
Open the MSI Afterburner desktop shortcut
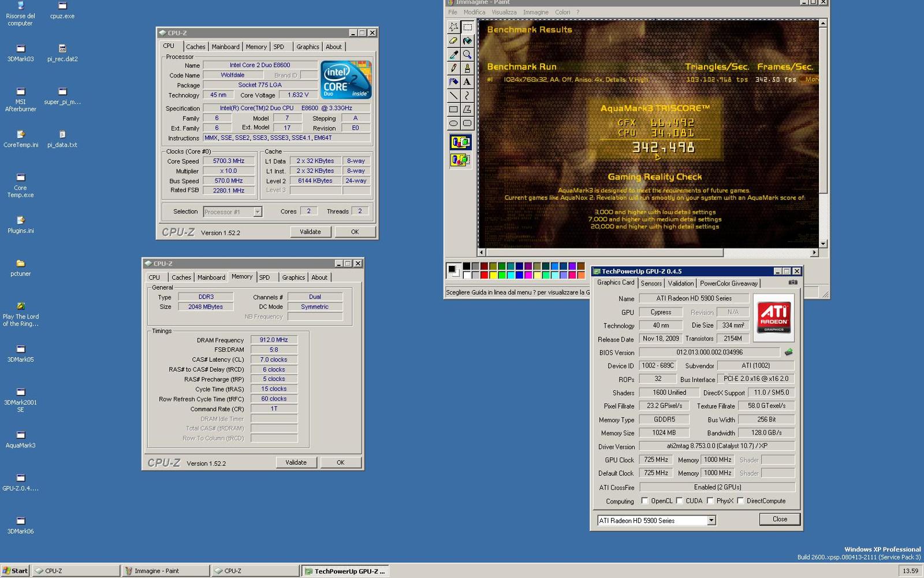click(21, 99)
